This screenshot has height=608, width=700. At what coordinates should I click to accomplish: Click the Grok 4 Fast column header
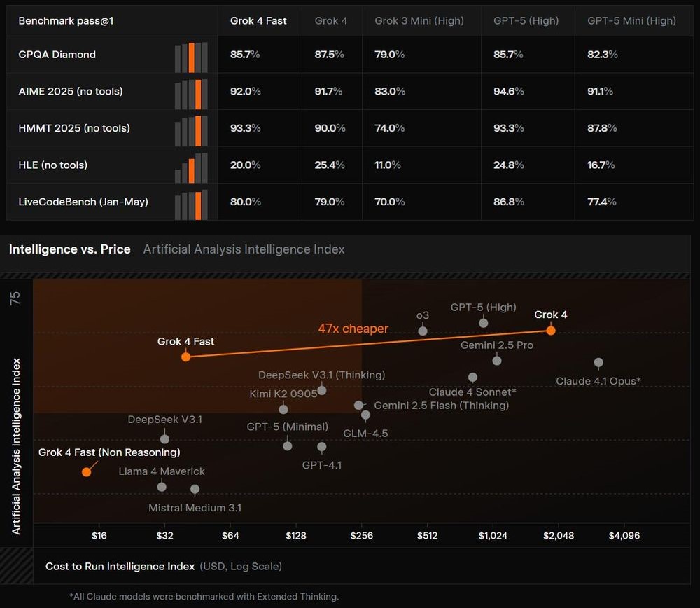tap(258, 21)
